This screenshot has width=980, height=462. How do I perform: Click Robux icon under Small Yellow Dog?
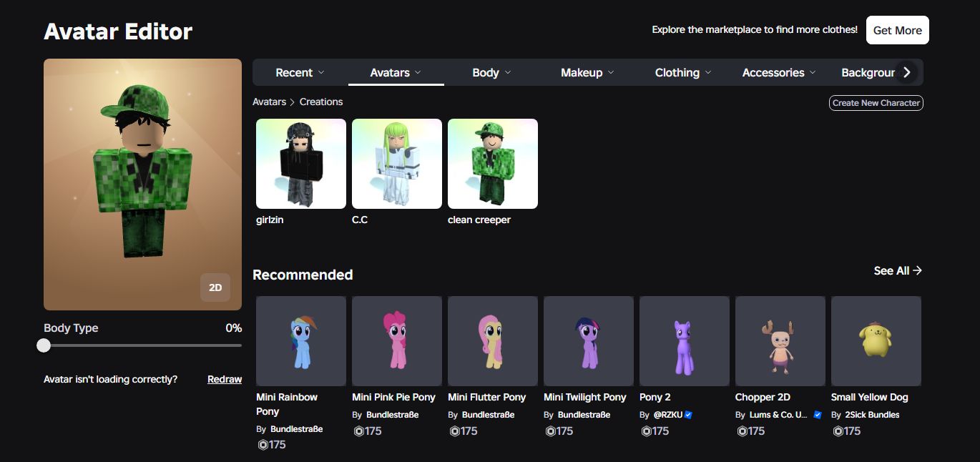tap(838, 431)
